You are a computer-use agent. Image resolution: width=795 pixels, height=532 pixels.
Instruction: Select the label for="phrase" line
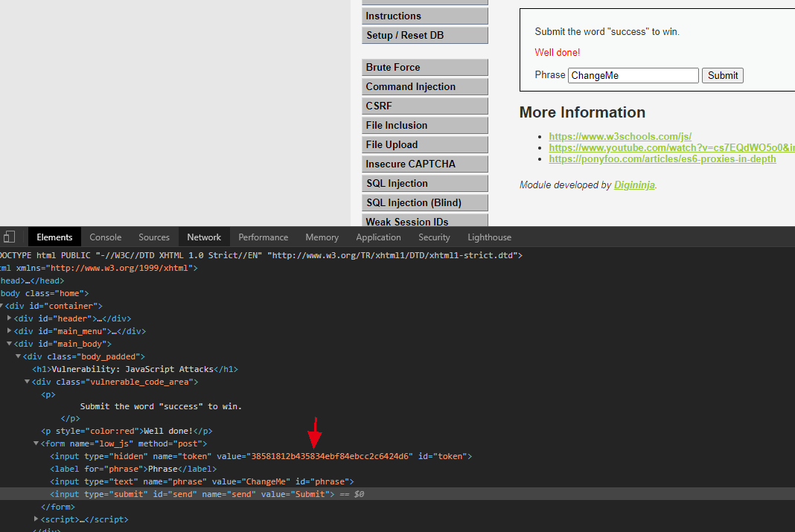133,469
